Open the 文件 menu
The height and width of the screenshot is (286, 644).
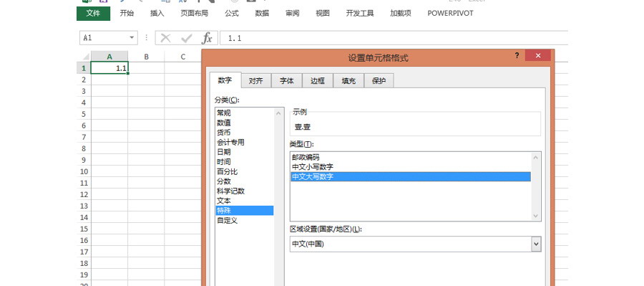coord(93,13)
